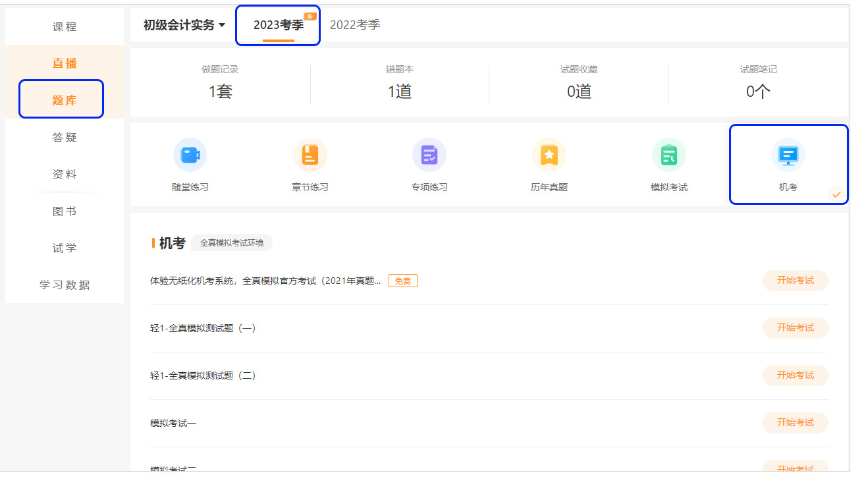Click the 机考 computer exam icon

click(788, 163)
